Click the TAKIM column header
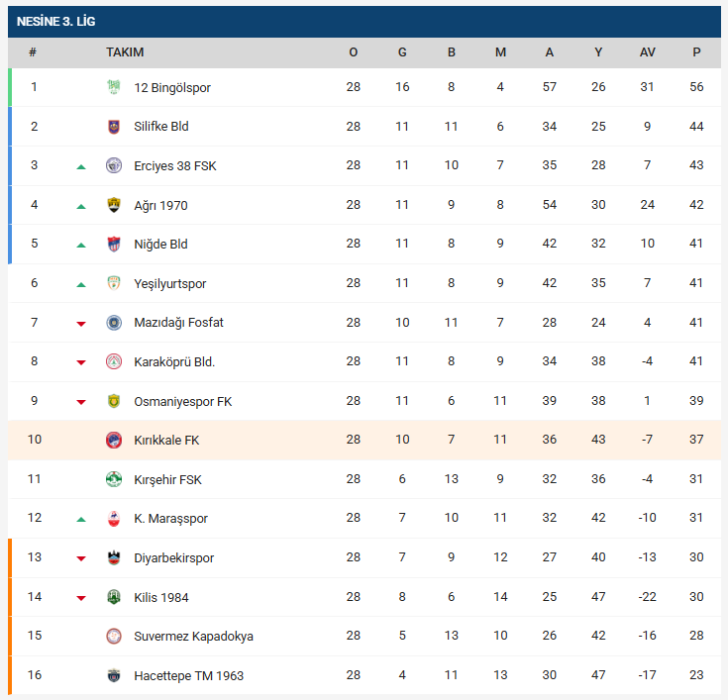 (x=125, y=52)
